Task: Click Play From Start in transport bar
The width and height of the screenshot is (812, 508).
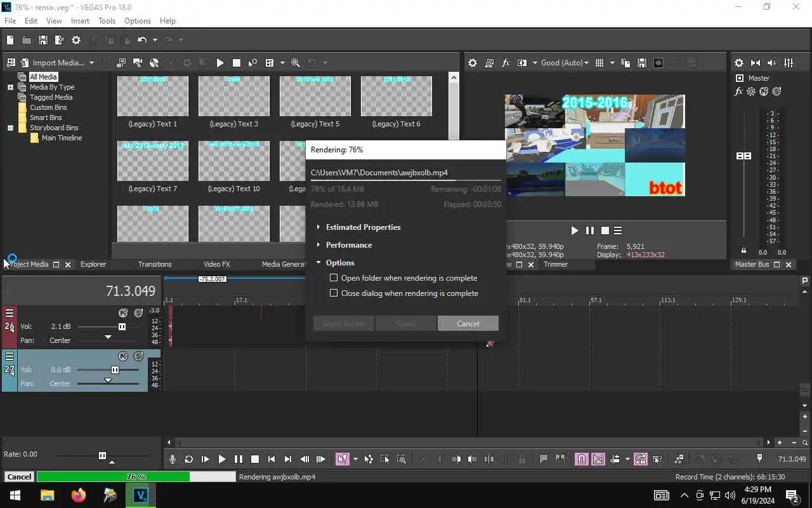Action: click(206, 459)
